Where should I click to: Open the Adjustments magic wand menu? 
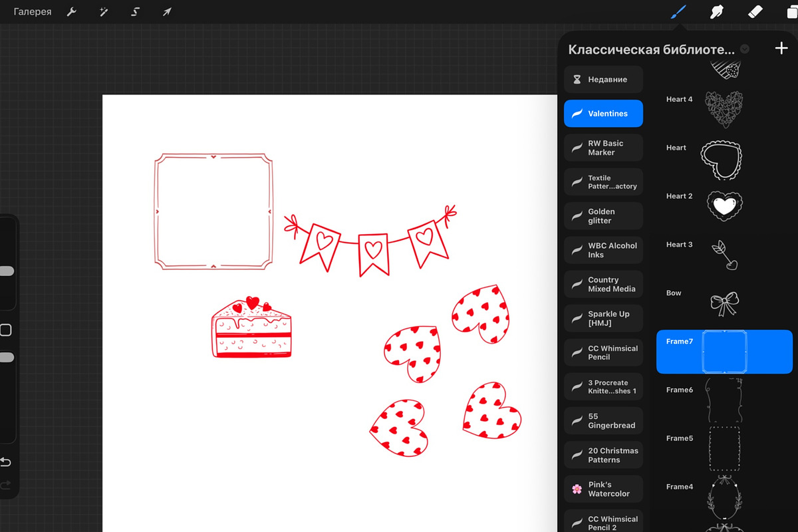pyautogui.click(x=104, y=12)
